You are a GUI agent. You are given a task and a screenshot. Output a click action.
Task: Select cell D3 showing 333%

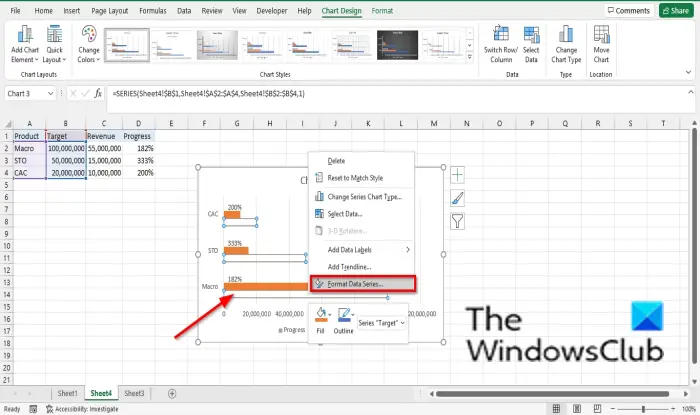click(138, 160)
